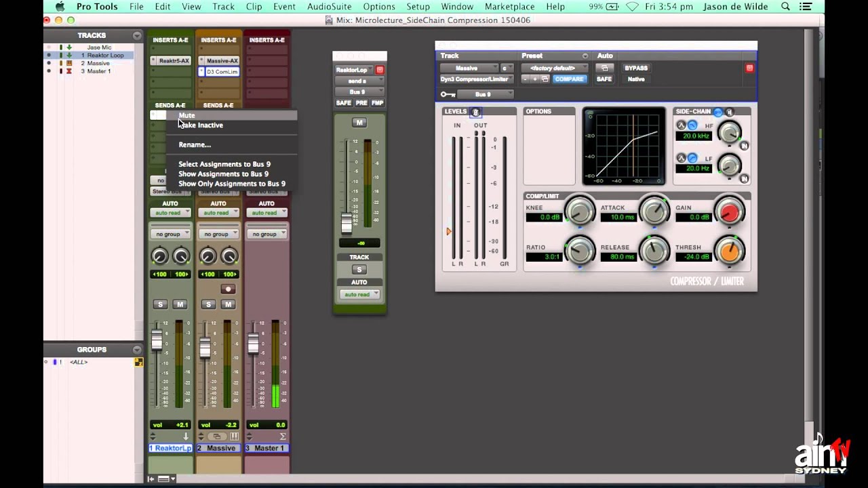This screenshot has height=488, width=868.
Task: Enable the LF high-pass filter shape icon
Action: pos(692,158)
